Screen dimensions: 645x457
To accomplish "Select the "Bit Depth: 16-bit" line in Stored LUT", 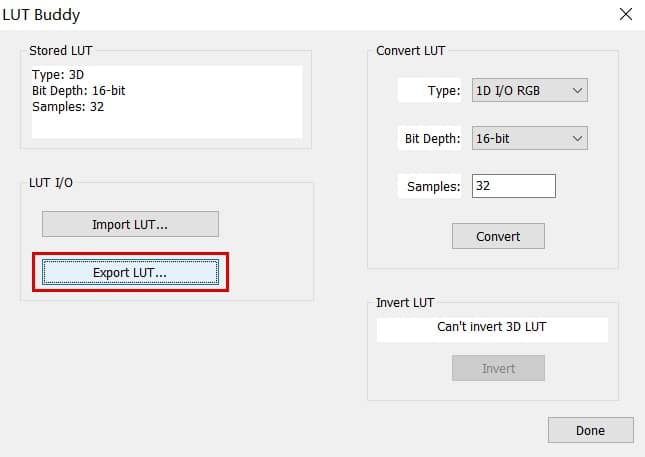I will (78, 90).
